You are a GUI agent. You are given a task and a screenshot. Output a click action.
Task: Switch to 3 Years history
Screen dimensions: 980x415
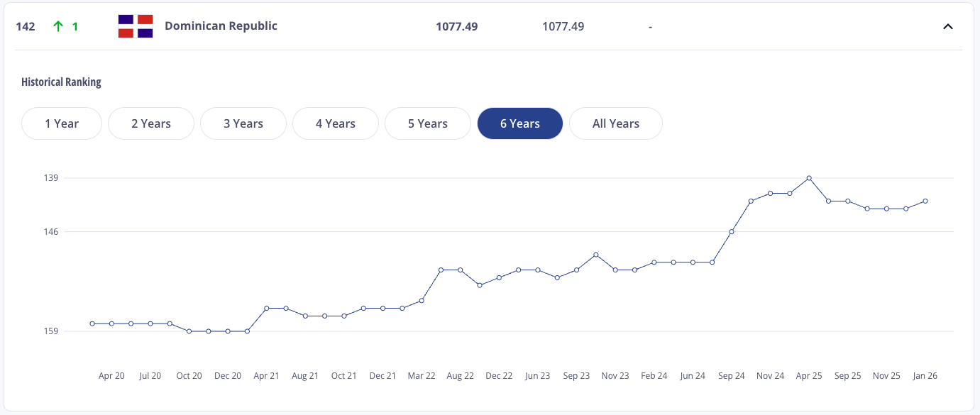[243, 123]
